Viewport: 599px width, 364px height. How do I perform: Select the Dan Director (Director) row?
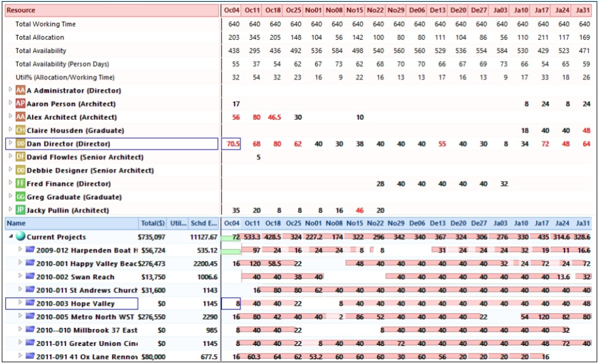(112, 144)
